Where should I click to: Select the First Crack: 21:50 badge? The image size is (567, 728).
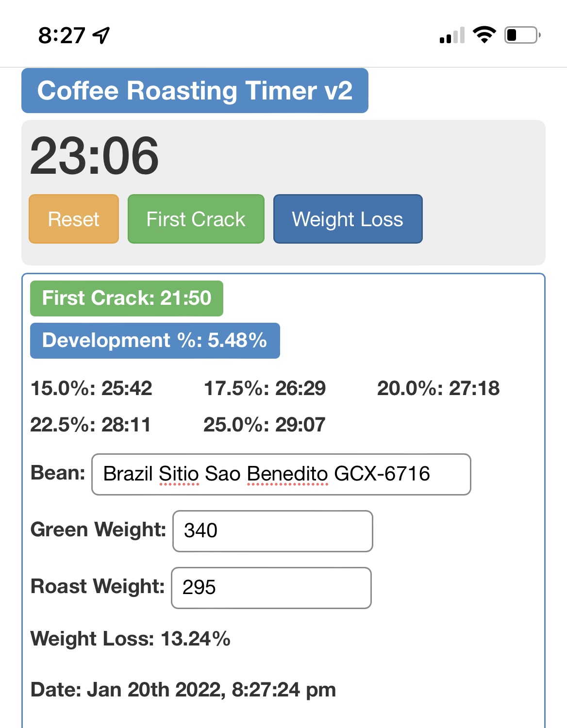click(127, 298)
